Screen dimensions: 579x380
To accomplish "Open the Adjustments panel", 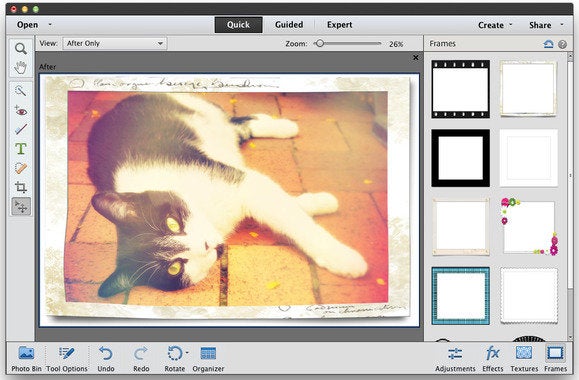I will 455,359.
